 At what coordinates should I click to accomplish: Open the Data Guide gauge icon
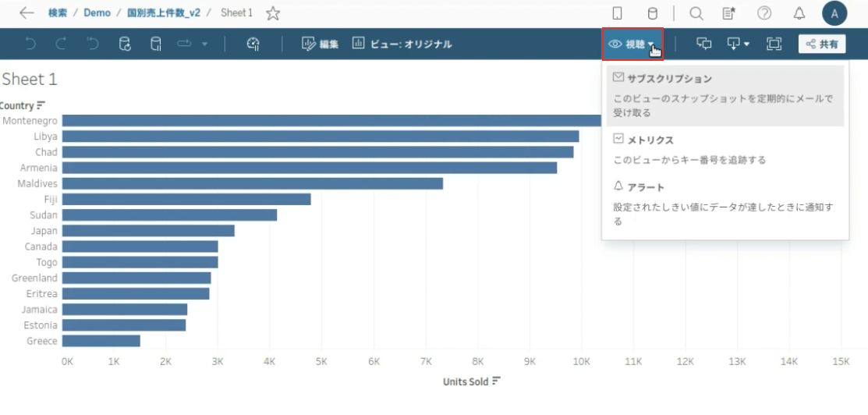(253, 44)
